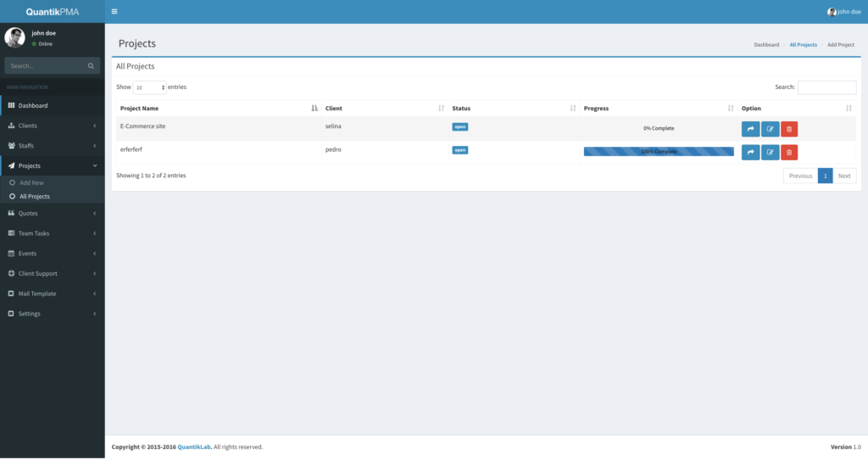Click the Projects paper plane icon

pyautogui.click(x=11, y=165)
